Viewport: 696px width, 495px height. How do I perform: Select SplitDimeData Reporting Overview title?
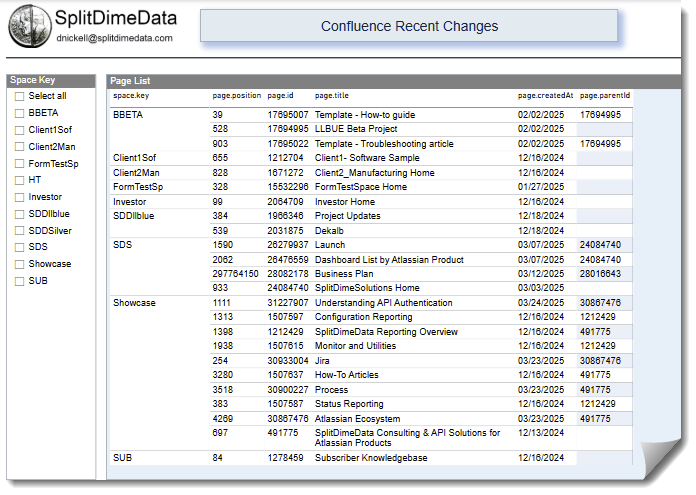click(x=386, y=332)
